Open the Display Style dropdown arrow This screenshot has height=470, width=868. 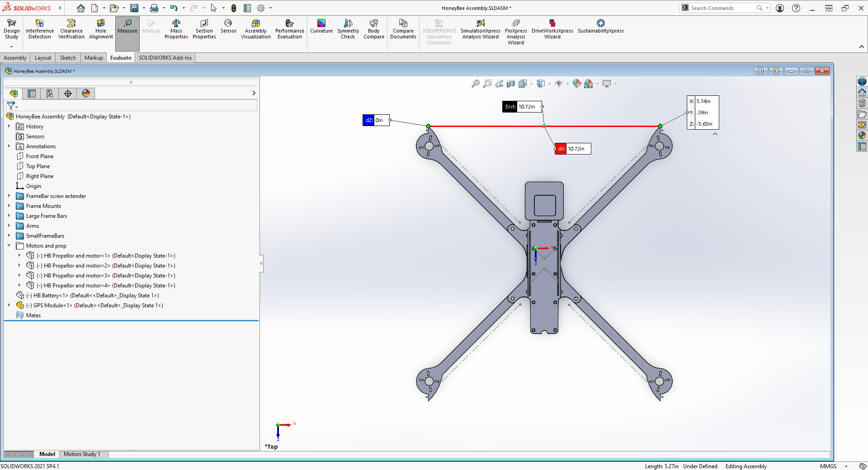point(549,84)
